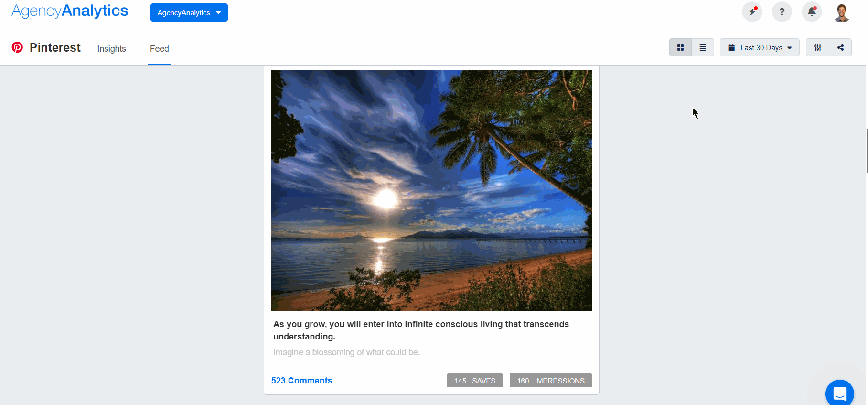Open the chat support bubble
This screenshot has height=405, width=868.
pos(839,394)
